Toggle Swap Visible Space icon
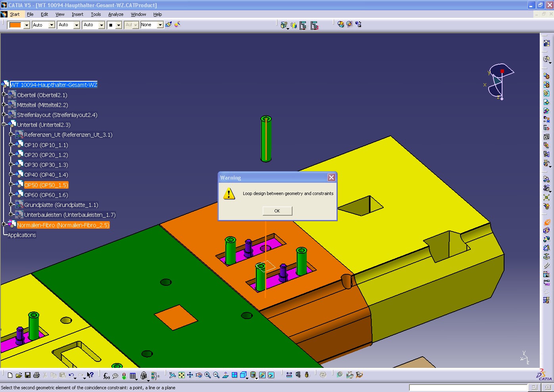Screen dimensions: 554x392 [271, 375]
